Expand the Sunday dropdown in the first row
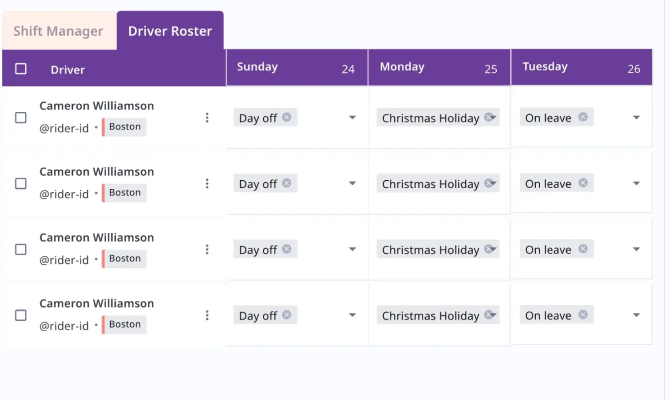 (352, 118)
